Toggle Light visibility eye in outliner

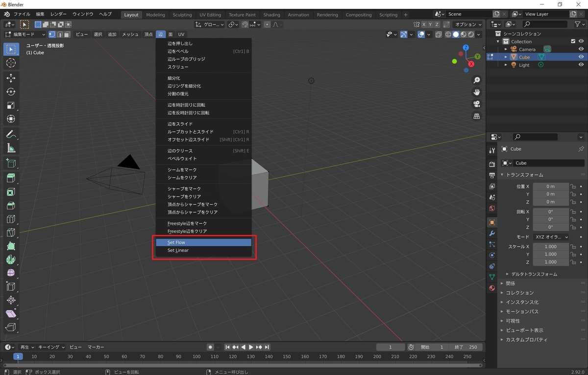pyautogui.click(x=581, y=65)
